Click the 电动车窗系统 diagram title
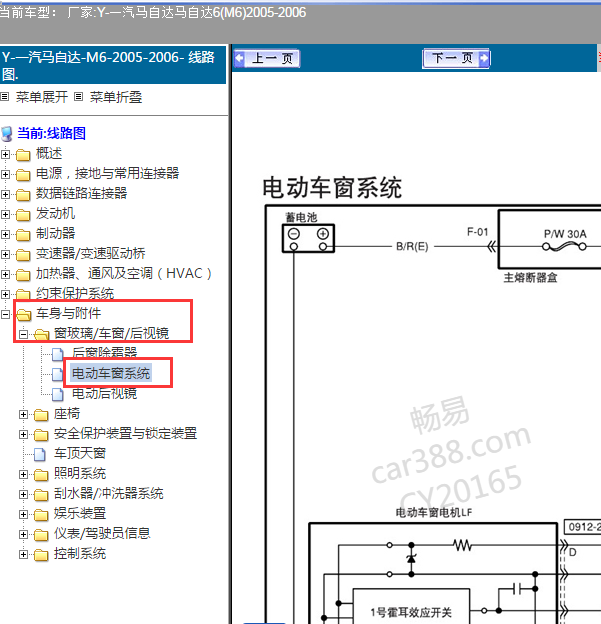601x624 pixels. pyautogui.click(x=332, y=188)
